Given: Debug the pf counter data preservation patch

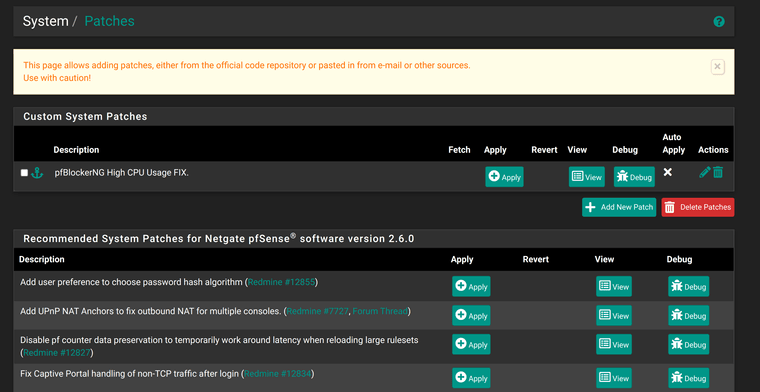Looking at the screenshot, I should 688,345.
